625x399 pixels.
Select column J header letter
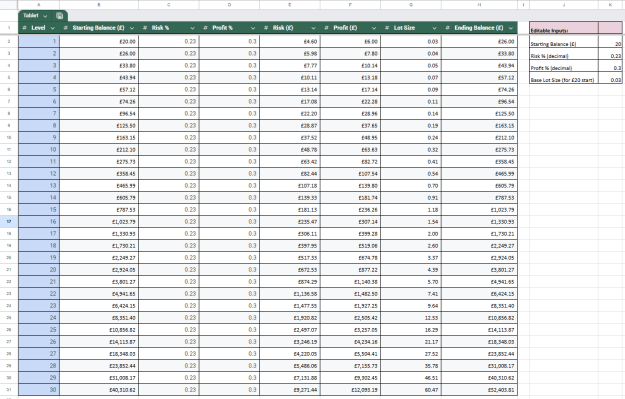coord(564,4)
